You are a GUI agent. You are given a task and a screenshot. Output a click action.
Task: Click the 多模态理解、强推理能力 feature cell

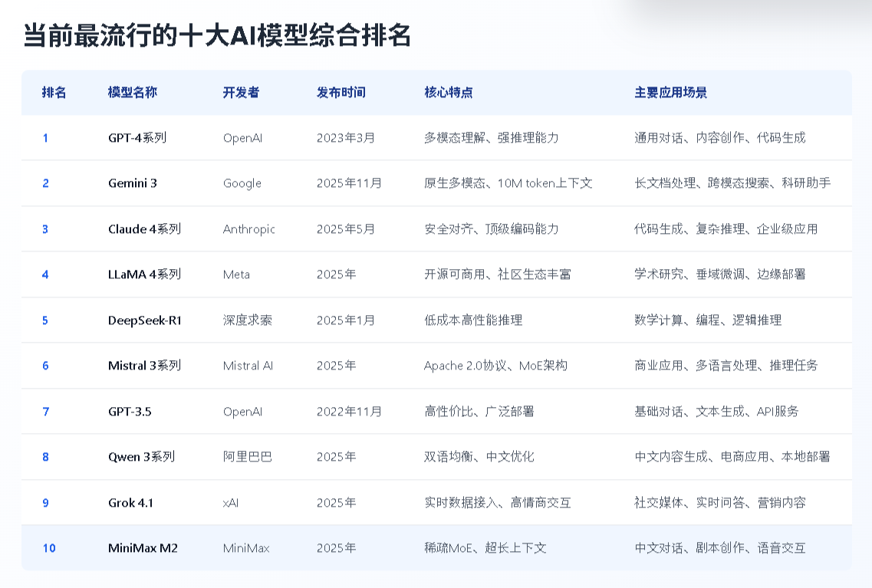[x=492, y=138]
